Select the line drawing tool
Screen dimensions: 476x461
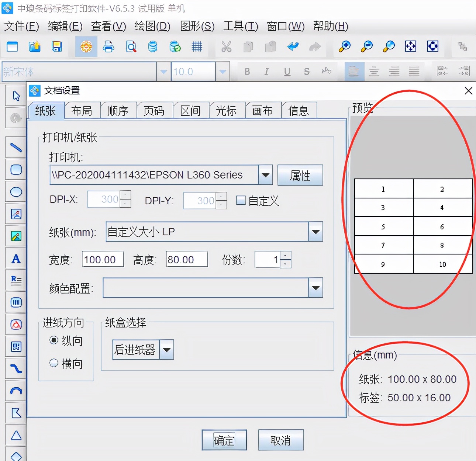tap(16, 148)
